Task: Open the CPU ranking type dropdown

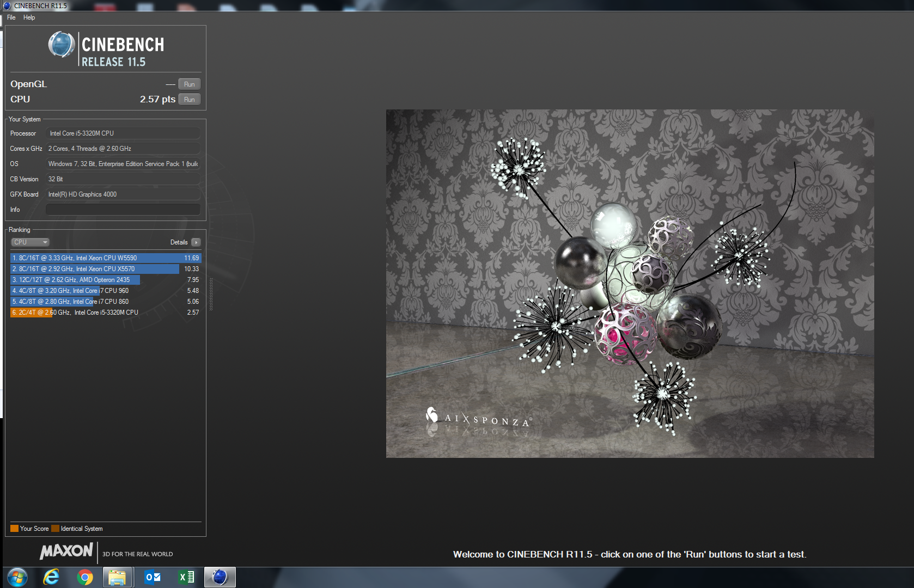Action: pos(30,242)
